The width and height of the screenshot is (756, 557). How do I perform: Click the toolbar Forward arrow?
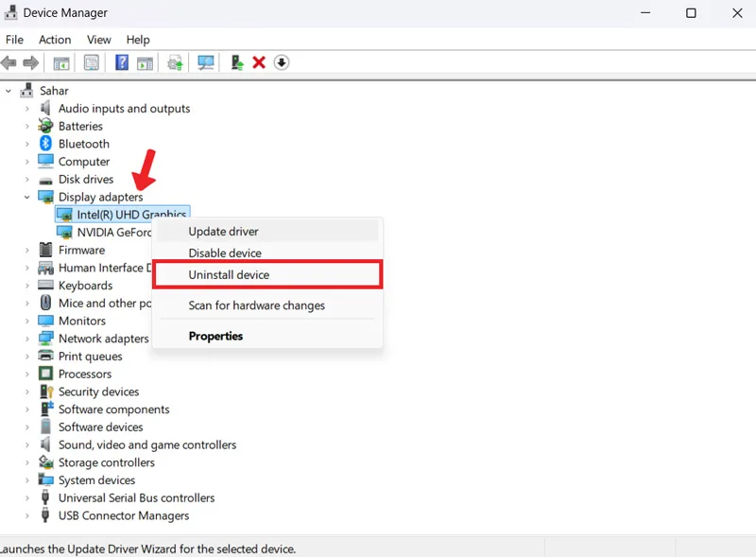point(31,62)
